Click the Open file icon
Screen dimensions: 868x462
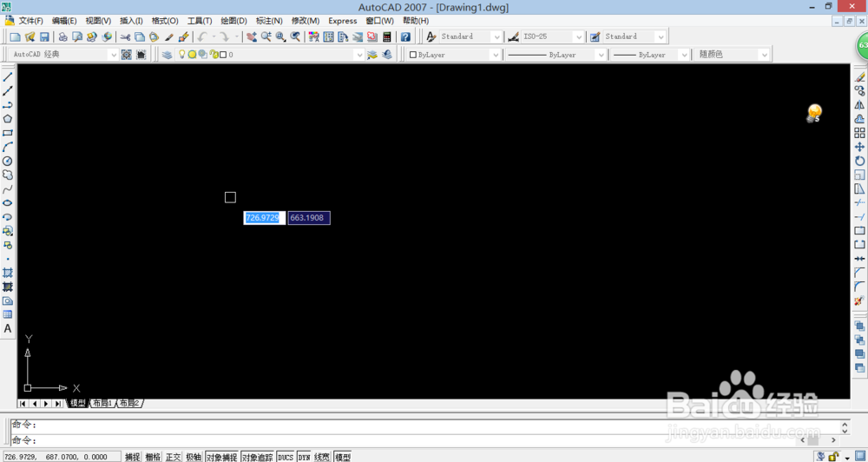30,37
